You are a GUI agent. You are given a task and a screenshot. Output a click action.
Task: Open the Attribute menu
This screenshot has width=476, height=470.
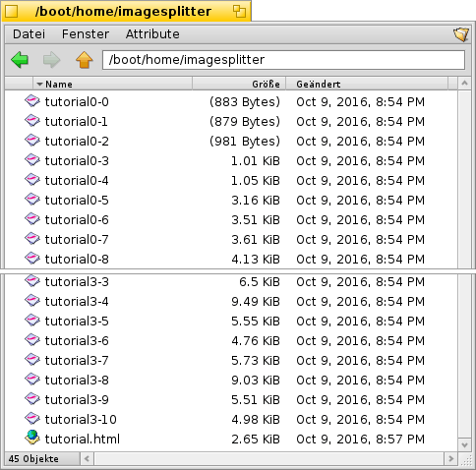pyautogui.click(x=152, y=34)
